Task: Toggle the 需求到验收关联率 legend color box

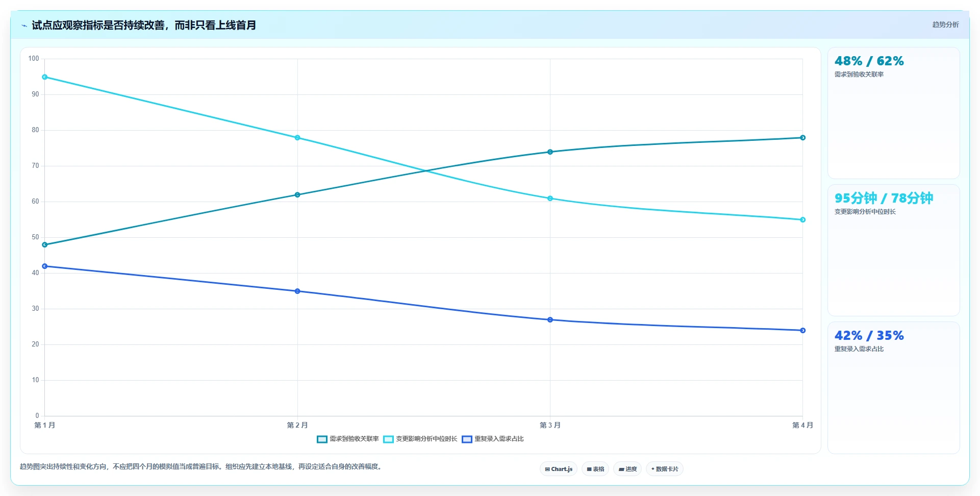Action: pyautogui.click(x=322, y=439)
